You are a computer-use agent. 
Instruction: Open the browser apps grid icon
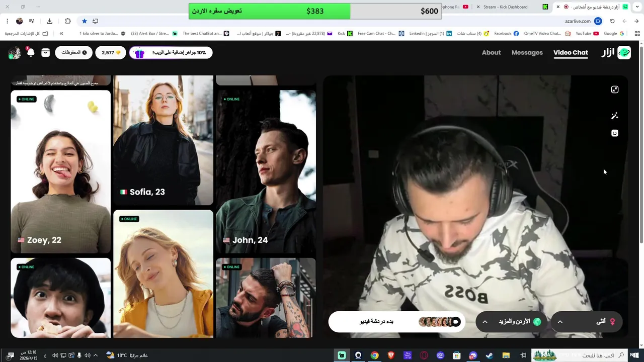pyautogui.click(x=637, y=34)
